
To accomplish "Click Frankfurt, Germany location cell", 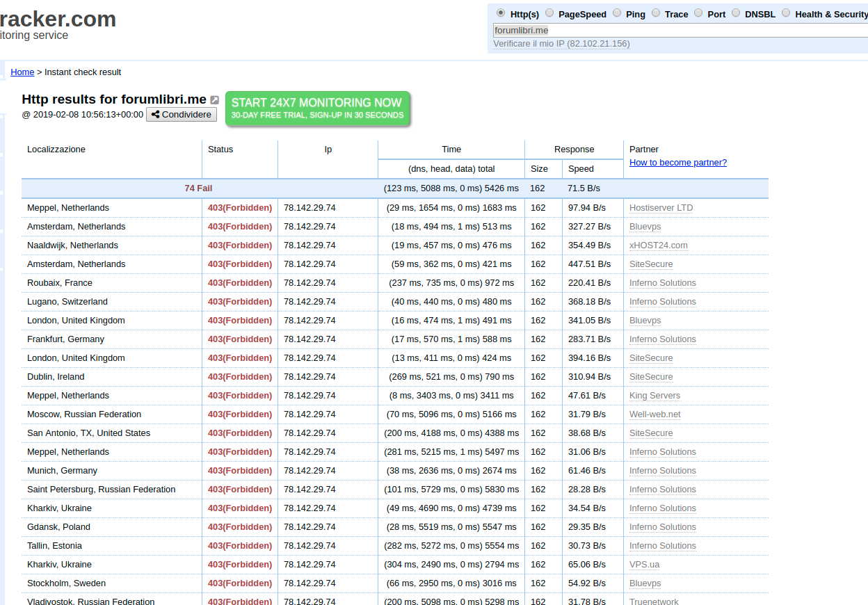I will pyautogui.click(x=66, y=339).
